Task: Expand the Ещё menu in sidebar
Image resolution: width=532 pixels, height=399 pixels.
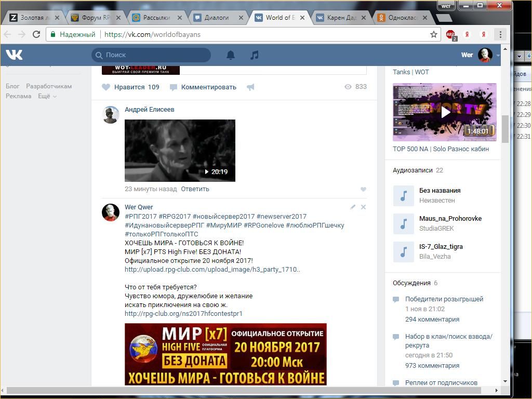Action: tap(47, 96)
